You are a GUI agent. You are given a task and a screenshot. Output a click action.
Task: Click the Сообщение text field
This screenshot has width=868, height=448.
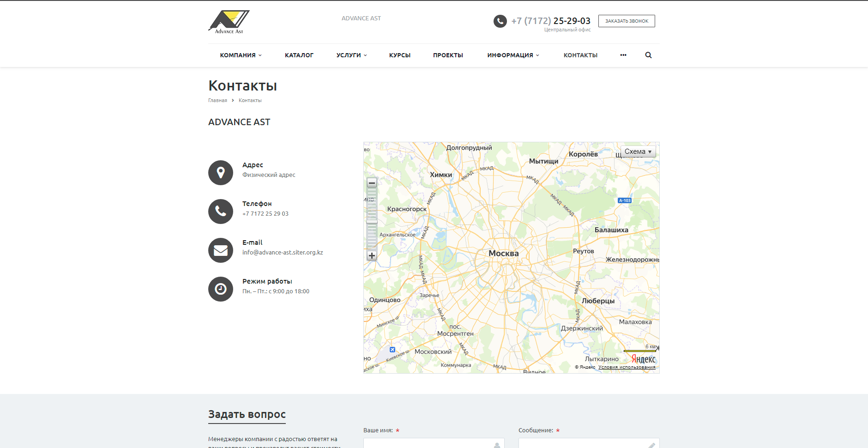pos(589,443)
